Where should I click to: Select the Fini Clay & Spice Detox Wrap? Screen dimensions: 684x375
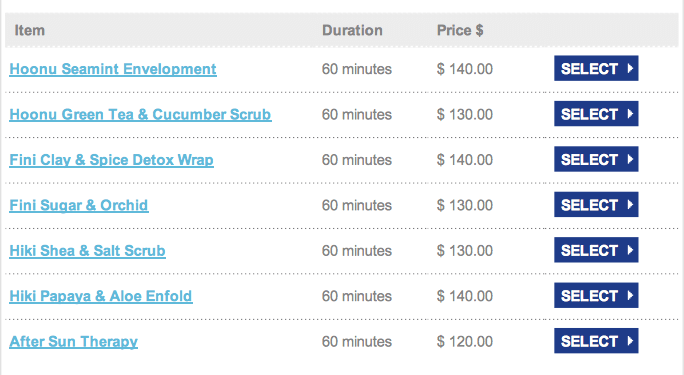coord(596,159)
